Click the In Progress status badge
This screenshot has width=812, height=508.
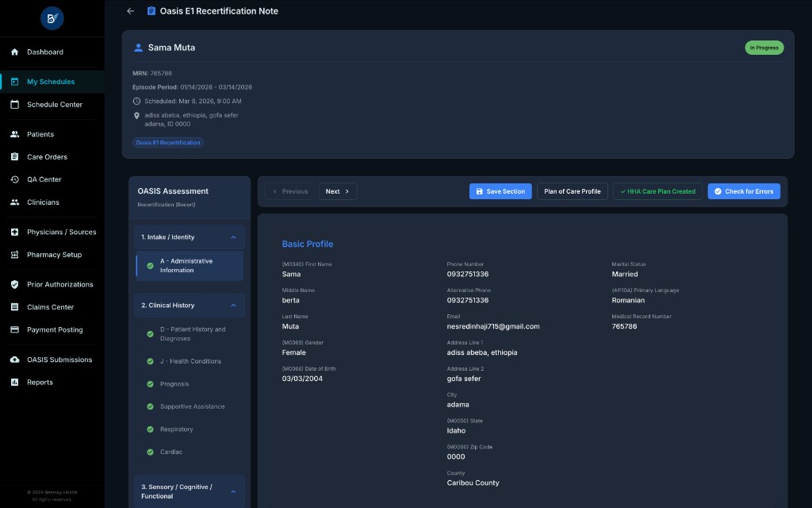click(x=764, y=48)
